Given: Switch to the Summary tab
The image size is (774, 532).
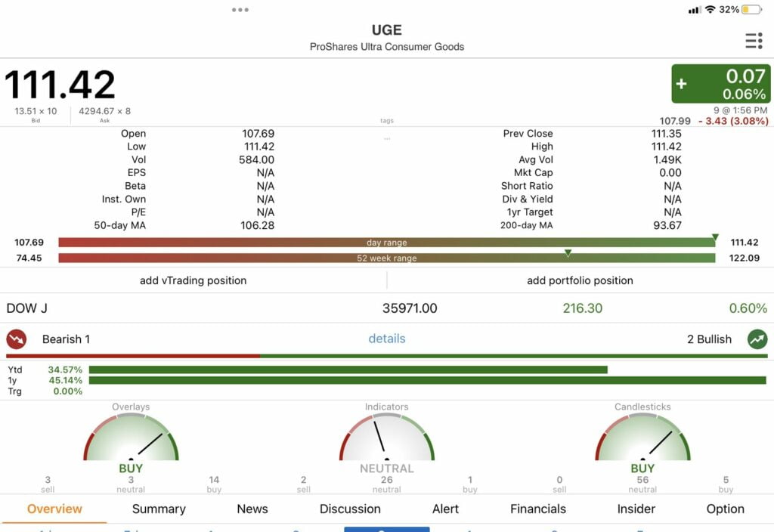Looking at the screenshot, I should pyautogui.click(x=159, y=509).
